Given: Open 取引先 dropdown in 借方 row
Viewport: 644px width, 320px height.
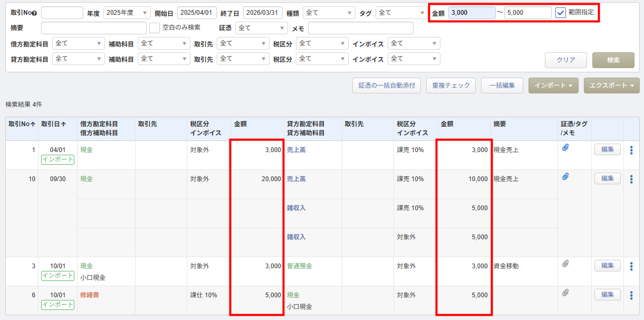Looking at the screenshot, I should pos(243,43).
